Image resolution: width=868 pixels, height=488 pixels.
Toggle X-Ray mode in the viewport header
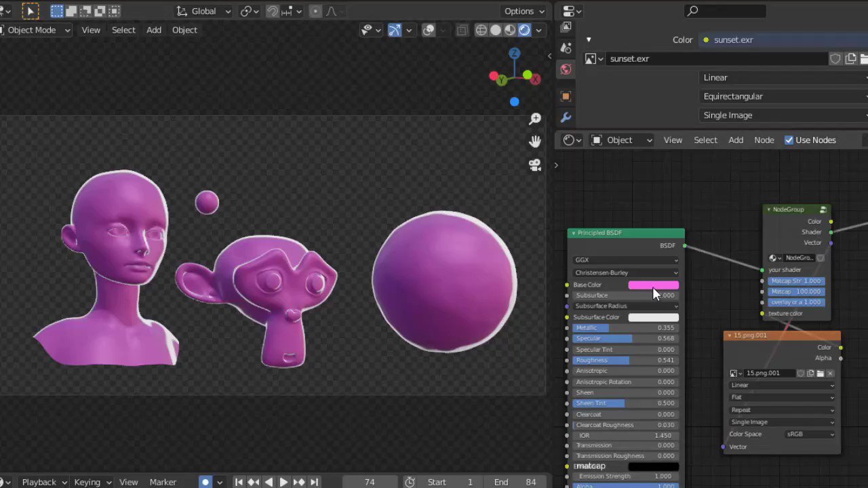click(462, 30)
